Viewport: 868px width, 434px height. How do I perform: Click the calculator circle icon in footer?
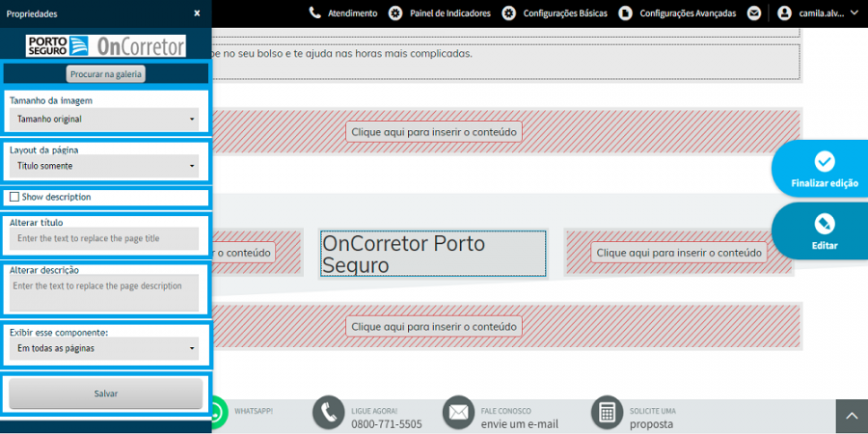608,413
